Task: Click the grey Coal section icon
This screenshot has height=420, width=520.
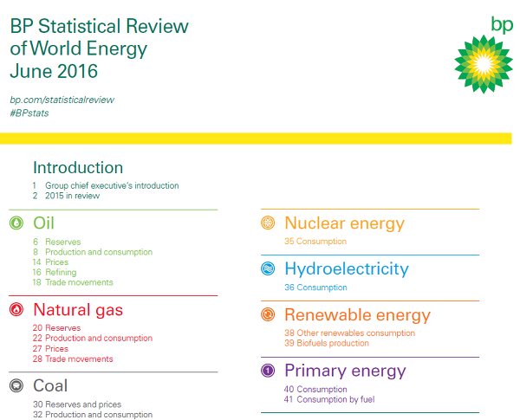Action: (16, 386)
